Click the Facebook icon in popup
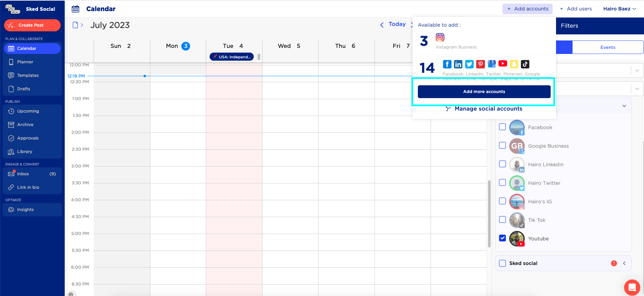Viewport: 644px width, 296px height. click(447, 64)
